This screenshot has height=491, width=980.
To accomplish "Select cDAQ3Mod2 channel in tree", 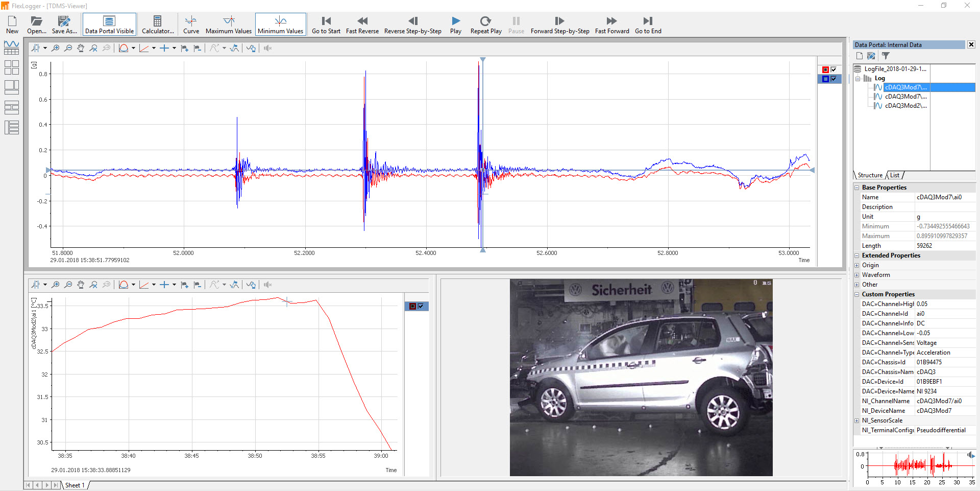I will tap(905, 106).
